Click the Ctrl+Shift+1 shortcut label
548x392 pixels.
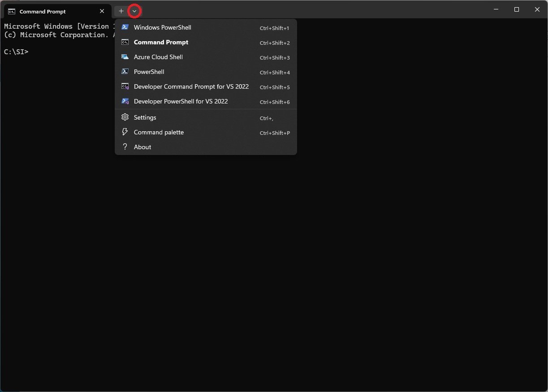click(275, 28)
